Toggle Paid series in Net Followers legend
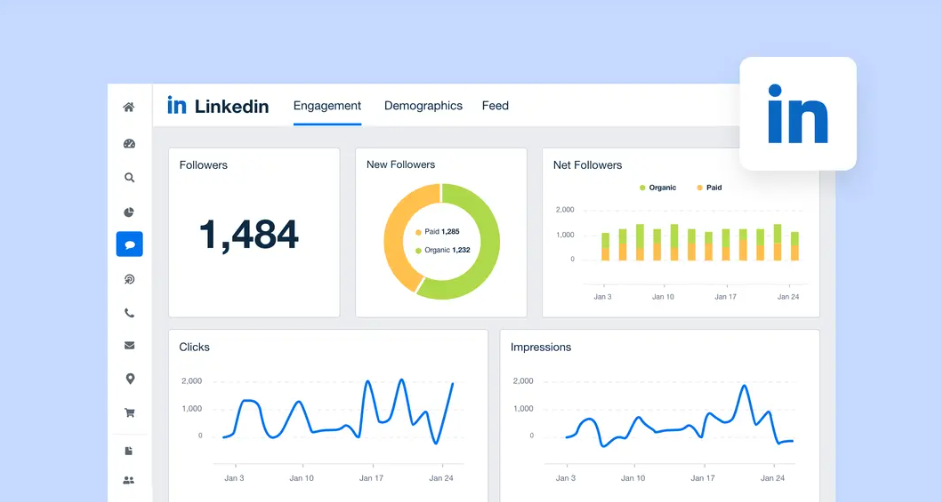 tap(709, 187)
